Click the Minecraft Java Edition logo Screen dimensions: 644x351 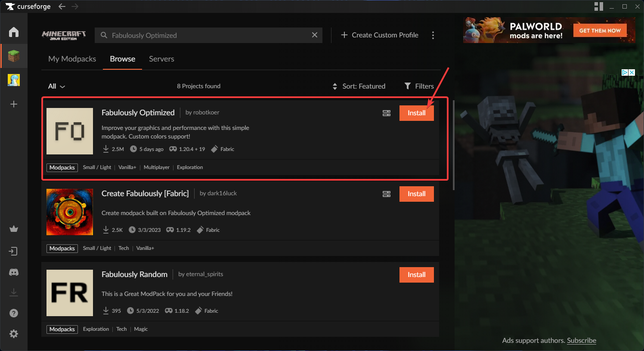64,35
